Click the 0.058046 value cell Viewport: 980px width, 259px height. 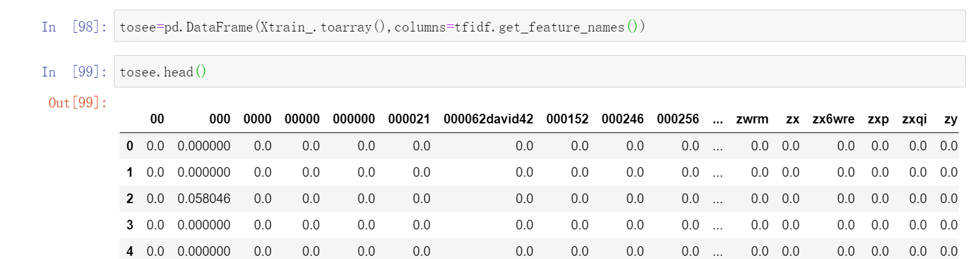[204, 199]
